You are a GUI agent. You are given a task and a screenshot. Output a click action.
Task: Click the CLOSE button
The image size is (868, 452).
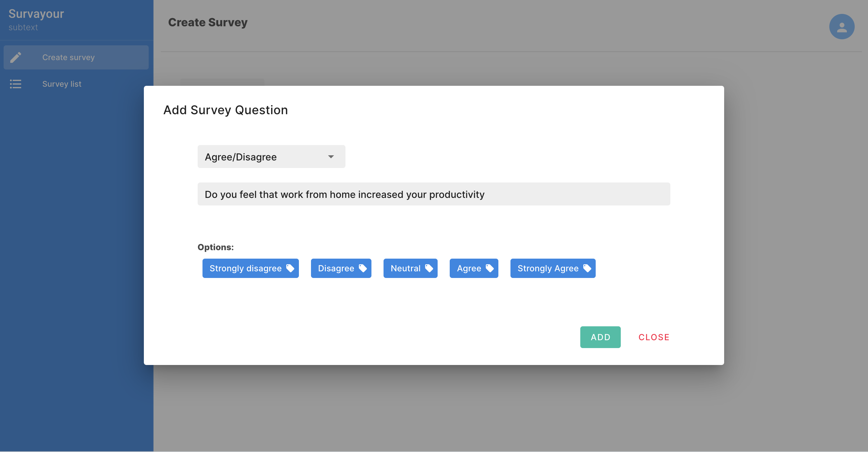click(x=653, y=337)
